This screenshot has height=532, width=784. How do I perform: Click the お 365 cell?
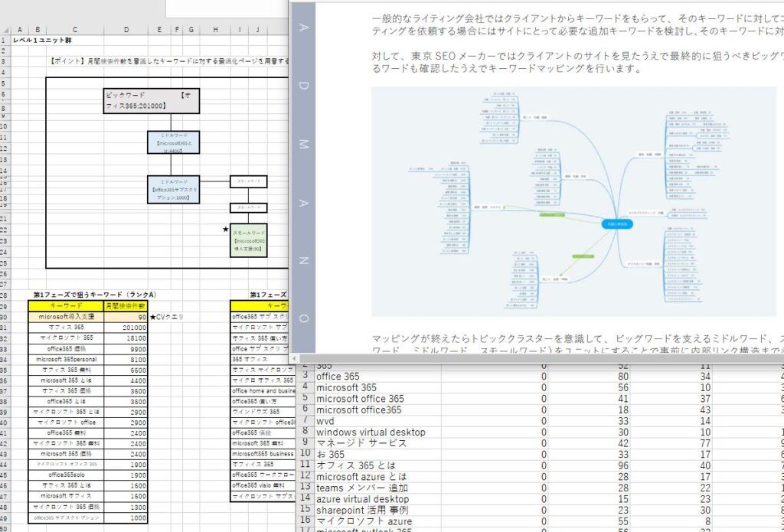tap(377, 455)
